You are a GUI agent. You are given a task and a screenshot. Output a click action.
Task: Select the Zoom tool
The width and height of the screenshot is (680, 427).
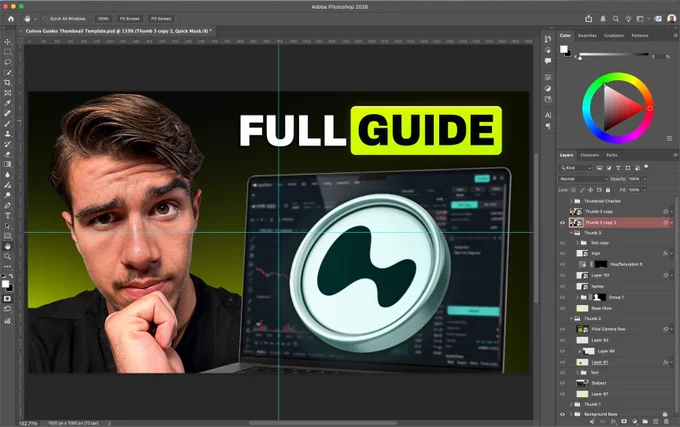click(x=7, y=257)
